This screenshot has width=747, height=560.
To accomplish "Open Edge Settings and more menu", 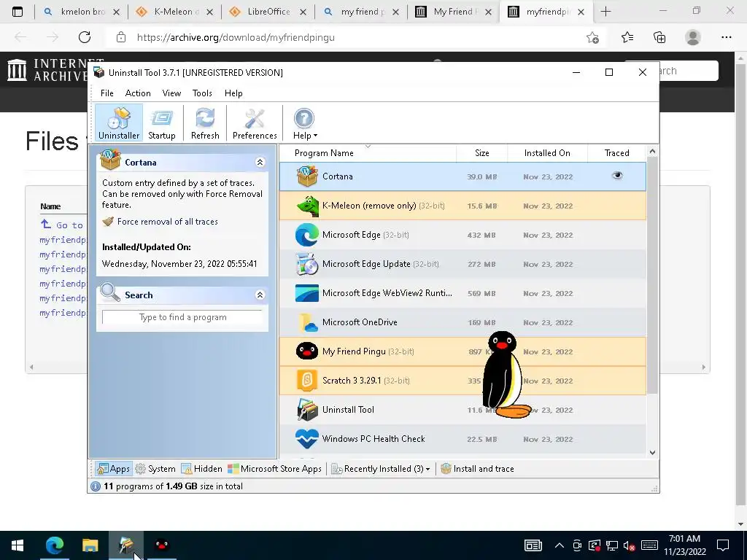I will 726,37.
